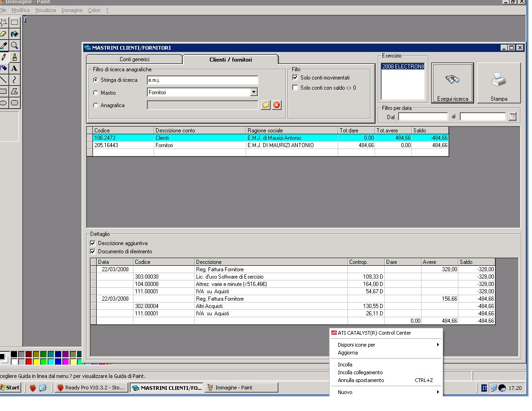
Task: Click Aggiorna in the context menu
Action: pyautogui.click(x=348, y=353)
